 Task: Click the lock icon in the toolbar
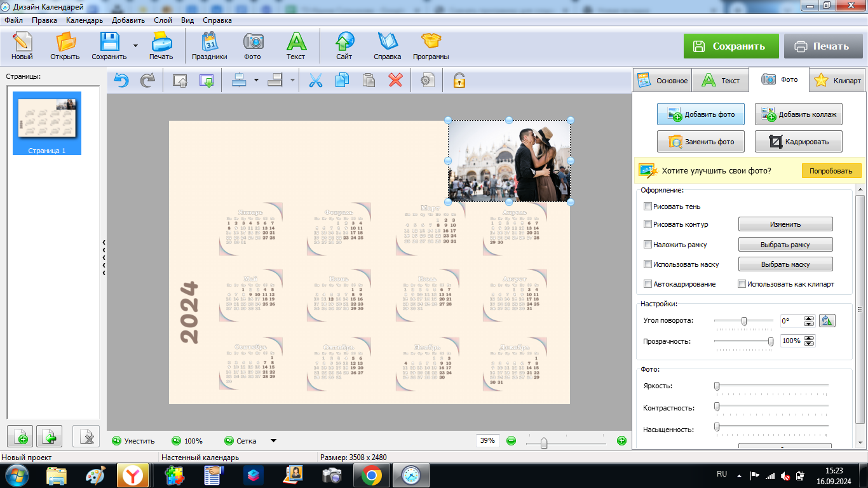click(x=459, y=81)
